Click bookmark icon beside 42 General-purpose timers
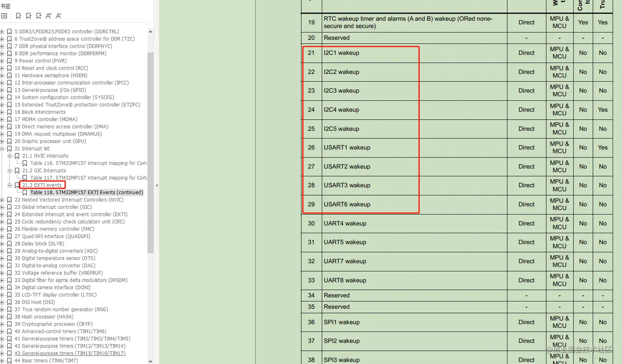This screenshot has width=622, height=364. (9, 346)
